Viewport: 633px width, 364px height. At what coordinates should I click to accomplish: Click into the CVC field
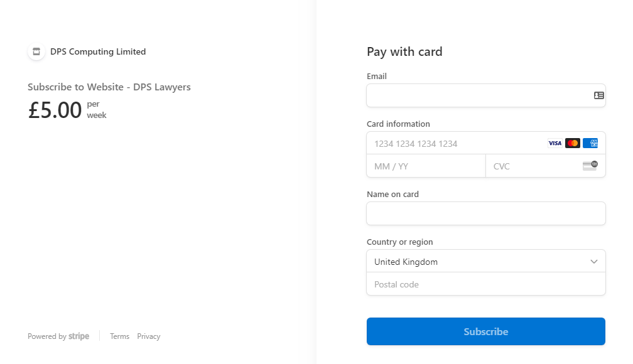545,166
